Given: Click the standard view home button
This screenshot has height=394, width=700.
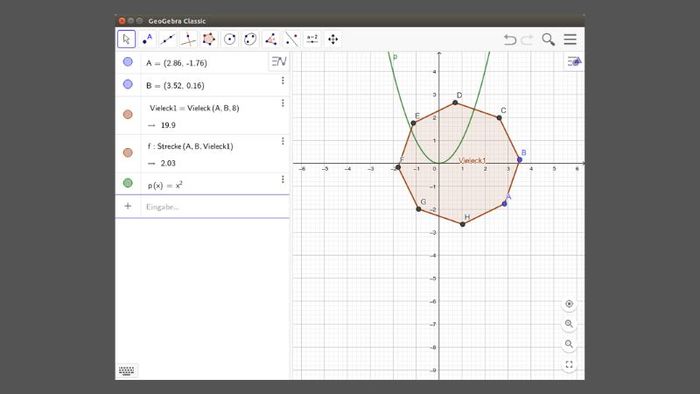Looking at the screenshot, I should click(569, 304).
